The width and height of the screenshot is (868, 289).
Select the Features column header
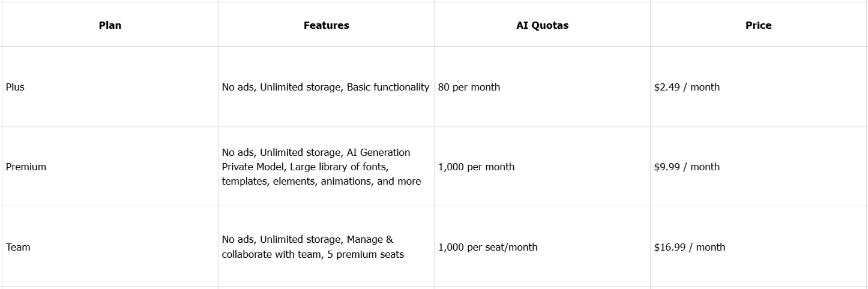click(x=326, y=25)
